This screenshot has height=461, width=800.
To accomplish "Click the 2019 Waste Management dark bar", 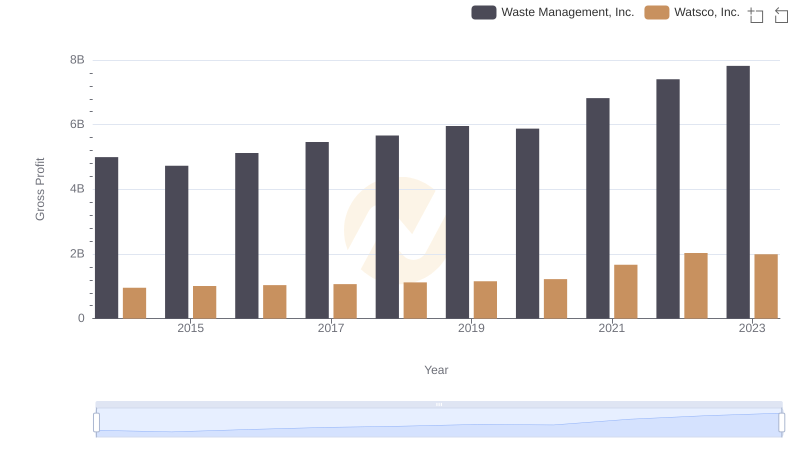I will (x=458, y=222).
